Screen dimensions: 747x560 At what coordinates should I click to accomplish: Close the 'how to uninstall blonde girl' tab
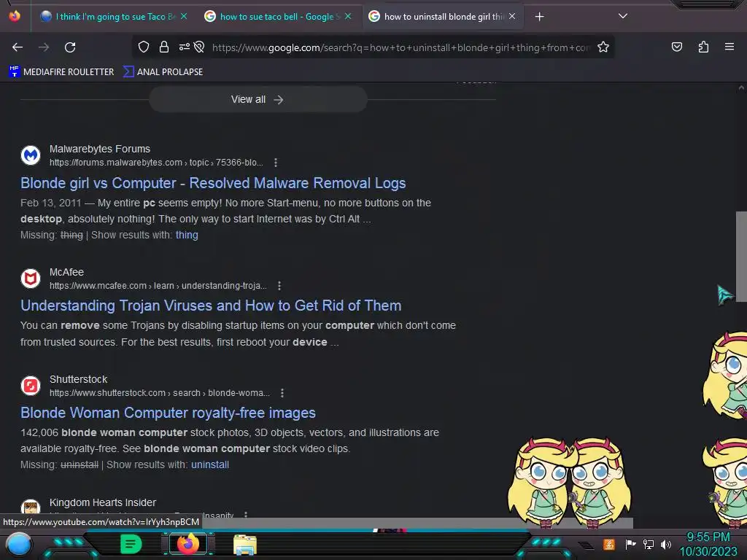click(x=512, y=16)
